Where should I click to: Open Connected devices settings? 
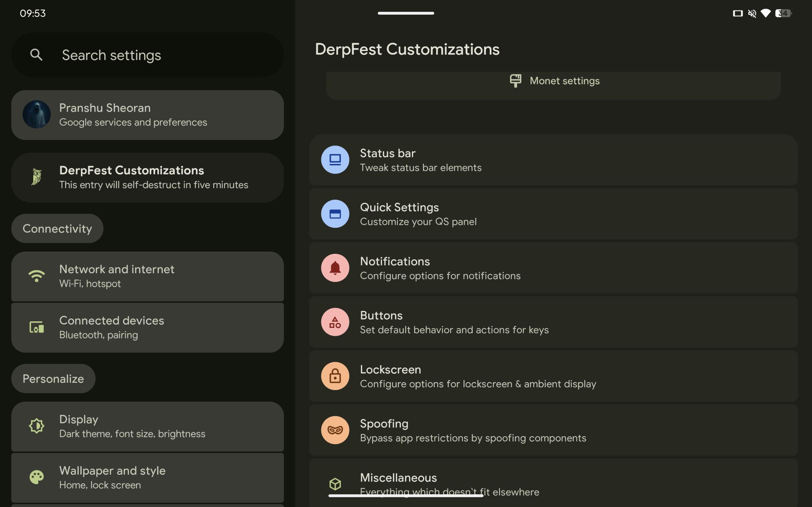click(x=147, y=327)
